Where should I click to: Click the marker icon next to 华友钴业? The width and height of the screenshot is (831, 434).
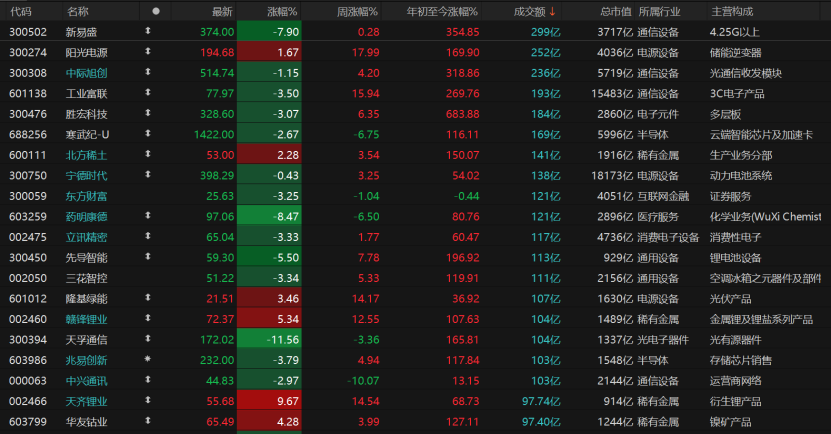pyautogui.click(x=149, y=421)
